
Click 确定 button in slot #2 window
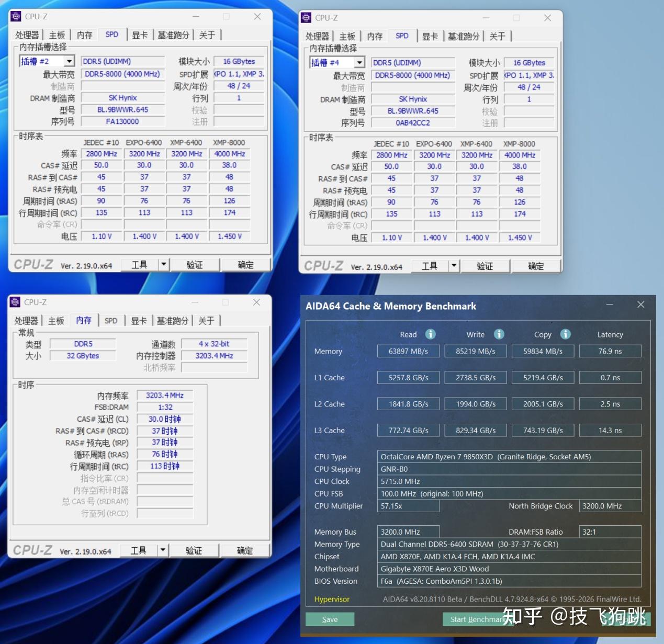pyautogui.click(x=246, y=265)
